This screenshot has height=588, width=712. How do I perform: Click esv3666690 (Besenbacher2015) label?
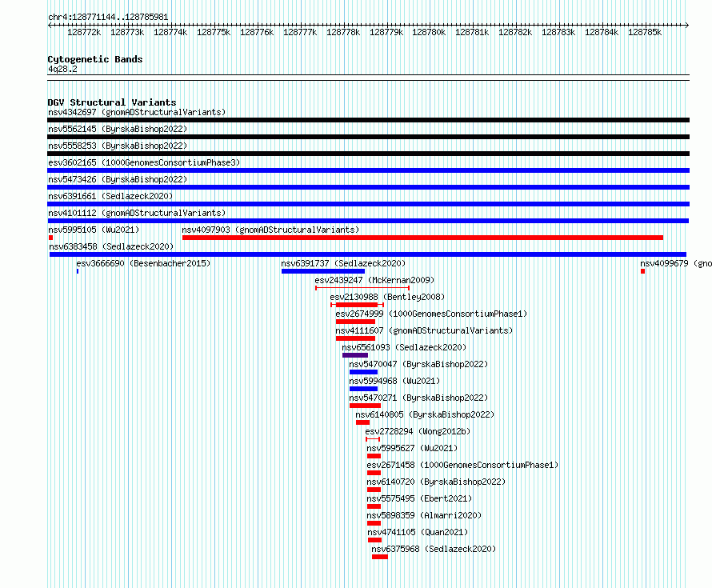[143, 263]
